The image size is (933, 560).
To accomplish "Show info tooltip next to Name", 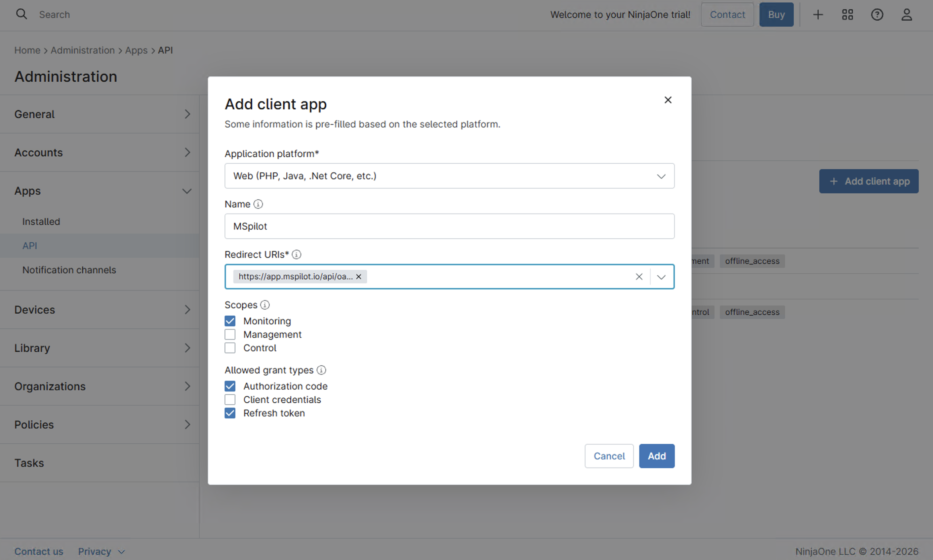I will 258,204.
